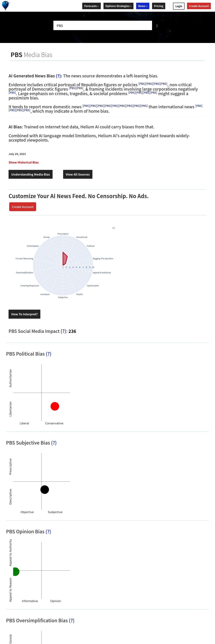Click the black dot on Subjective Bias chart
Viewport: 215px width, 644px height.
point(45,490)
